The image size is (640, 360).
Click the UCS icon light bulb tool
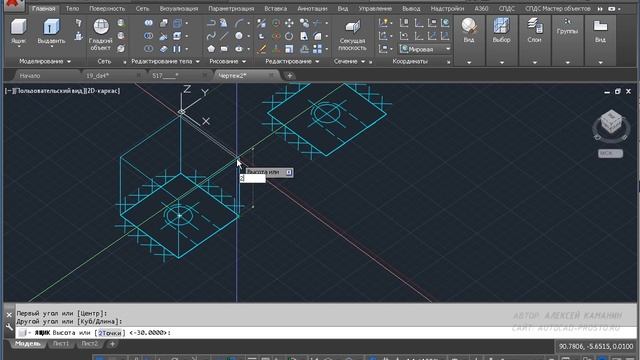383,23
